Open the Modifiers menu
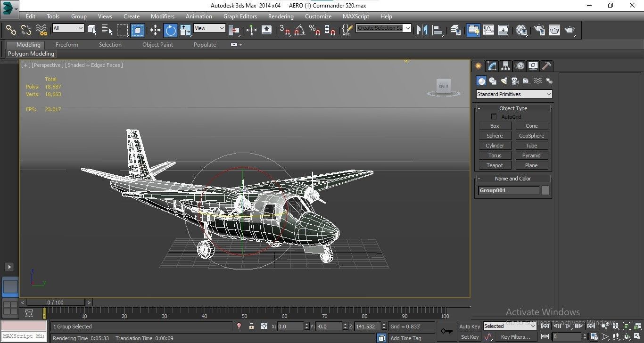 coord(163,16)
